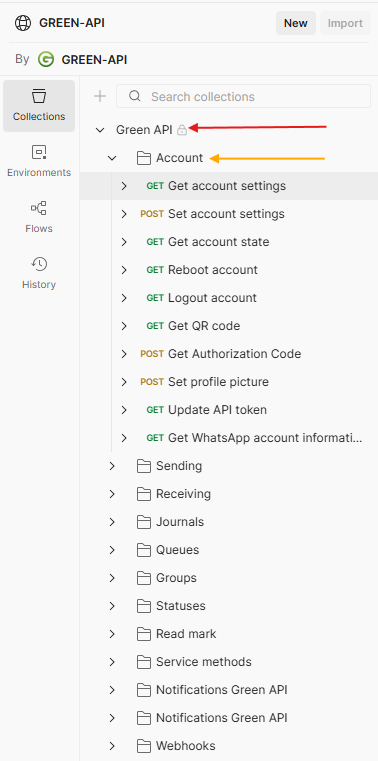The width and height of the screenshot is (378, 761).
Task: Click the lock icon next to Green API
Action: [182, 130]
